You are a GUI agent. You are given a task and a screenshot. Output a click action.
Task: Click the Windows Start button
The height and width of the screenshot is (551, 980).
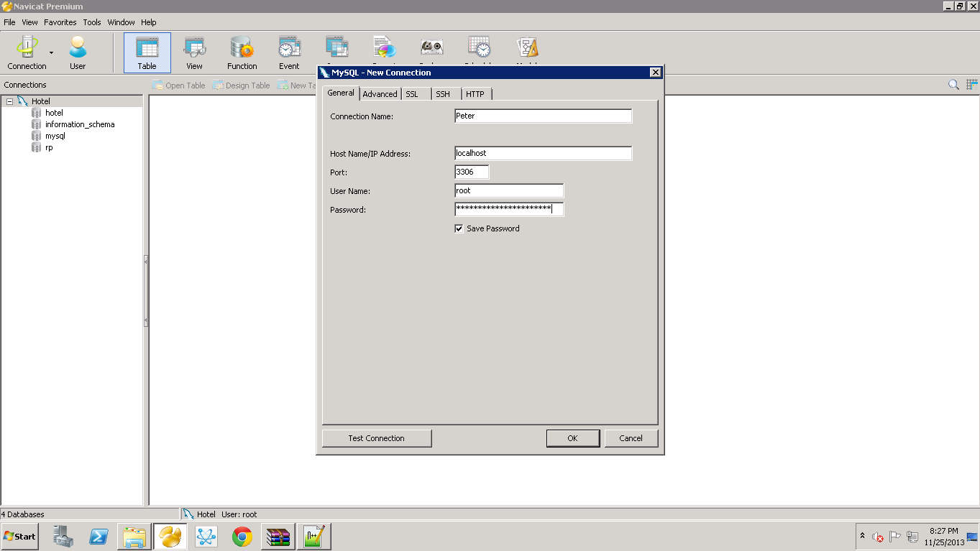coord(19,536)
